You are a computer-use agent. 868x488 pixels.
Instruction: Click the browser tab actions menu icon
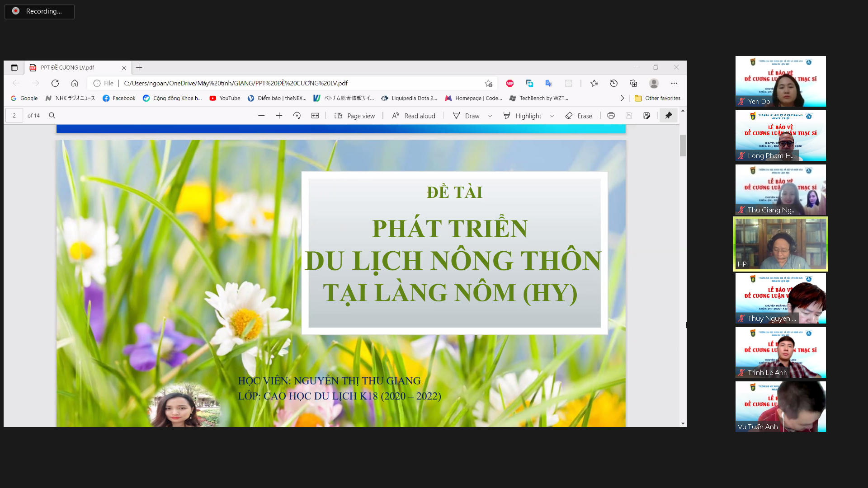[14, 68]
